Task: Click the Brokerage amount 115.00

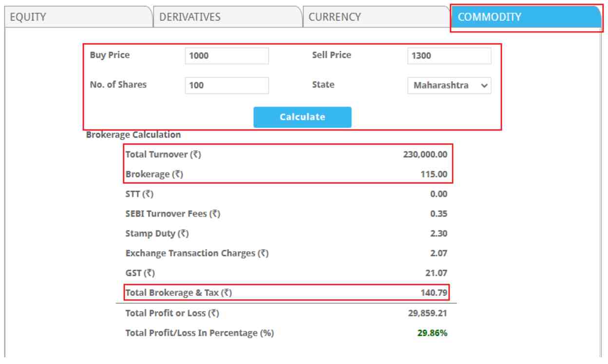Action: [434, 174]
